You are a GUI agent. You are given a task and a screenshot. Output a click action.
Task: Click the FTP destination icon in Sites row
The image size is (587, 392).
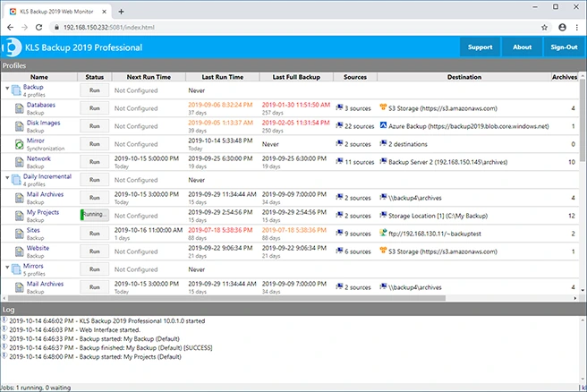(383, 233)
